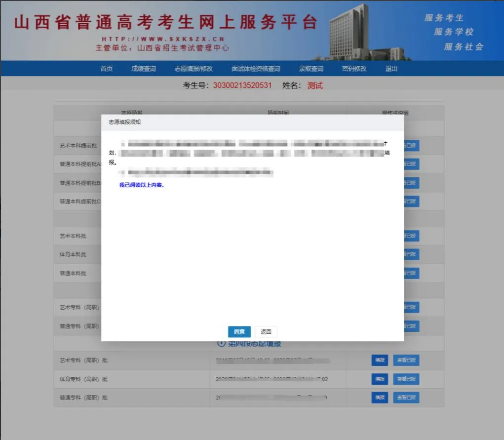Click the 普通专科(高职)批 row label
Screen dimensions: 504x440
(x=83, y=398)
